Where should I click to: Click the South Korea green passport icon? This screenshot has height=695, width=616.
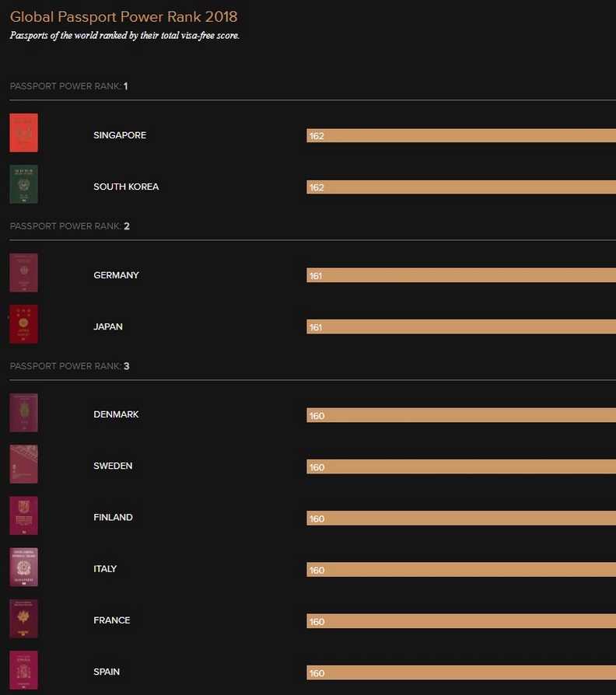(23, 184)
